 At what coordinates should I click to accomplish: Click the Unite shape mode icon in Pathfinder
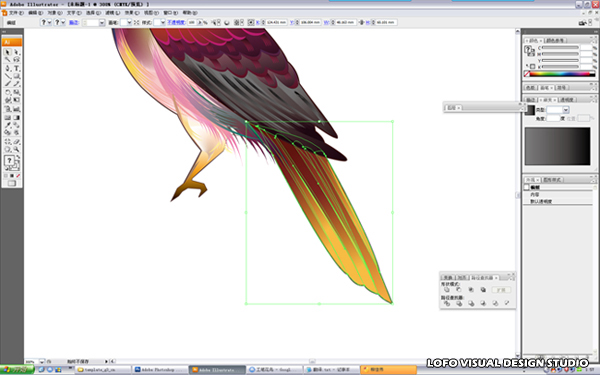pyautogui.click(x=447, y=290)
